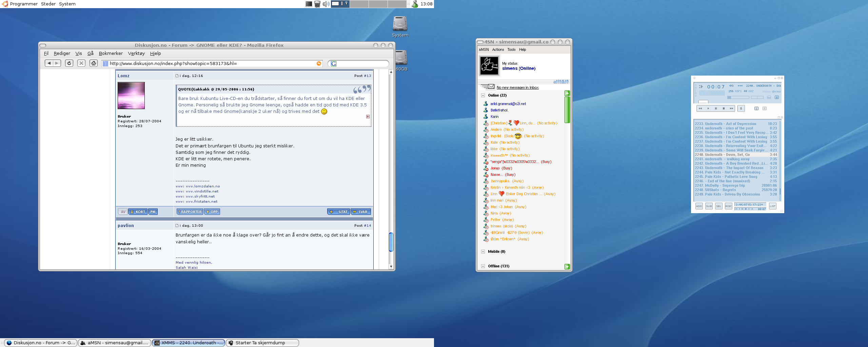Click the aMSN inbox envelope icon
This screenshot has height=347, width=868.
point(491,87)
